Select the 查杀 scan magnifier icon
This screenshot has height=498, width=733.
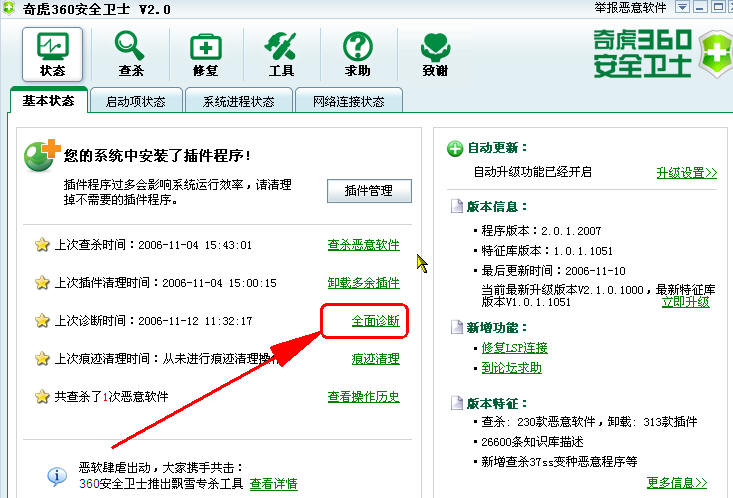pyautogui.click(x=130, y=54)
